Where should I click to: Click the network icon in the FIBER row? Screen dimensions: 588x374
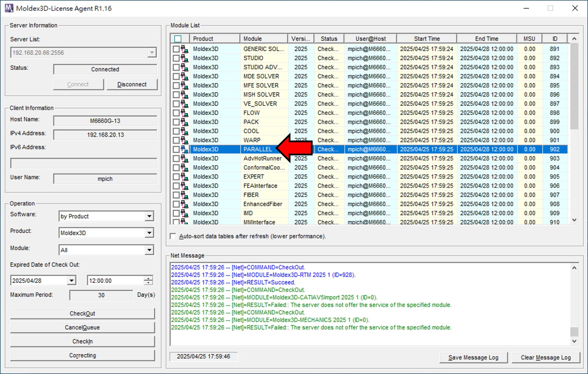click(x=184, y=195)
